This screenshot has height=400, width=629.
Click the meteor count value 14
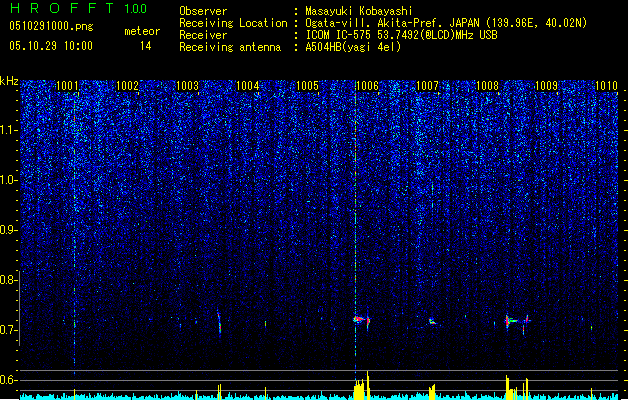(146, 46)
